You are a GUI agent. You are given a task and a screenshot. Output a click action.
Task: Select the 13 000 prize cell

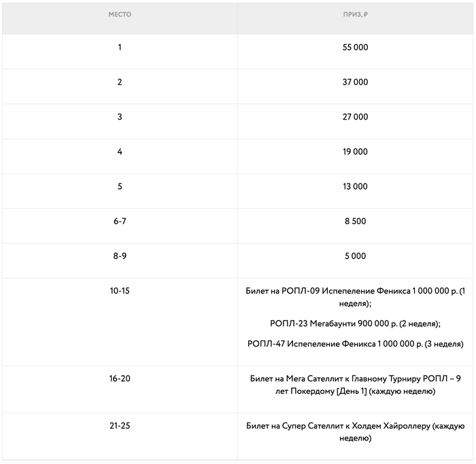(356, 187)
